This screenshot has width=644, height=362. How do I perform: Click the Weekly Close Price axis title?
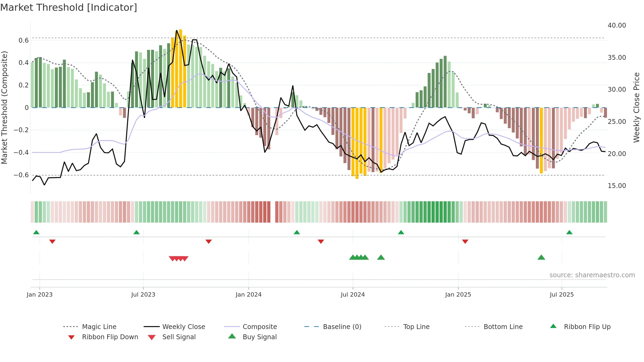point(636,108)
